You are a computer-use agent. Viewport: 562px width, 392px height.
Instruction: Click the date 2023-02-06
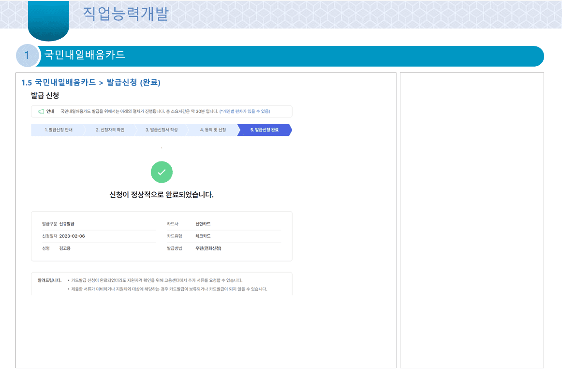click(x=72, y=236)
